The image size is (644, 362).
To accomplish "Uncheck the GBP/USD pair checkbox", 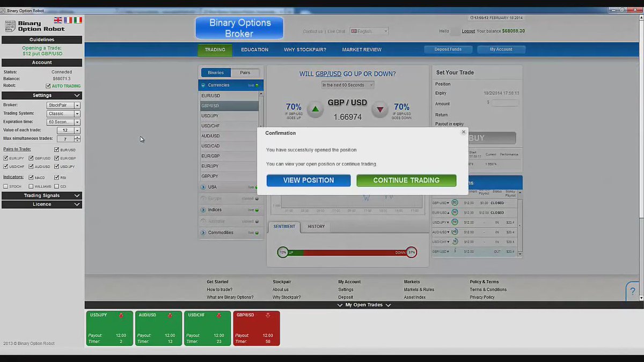I will coord(31,158).
